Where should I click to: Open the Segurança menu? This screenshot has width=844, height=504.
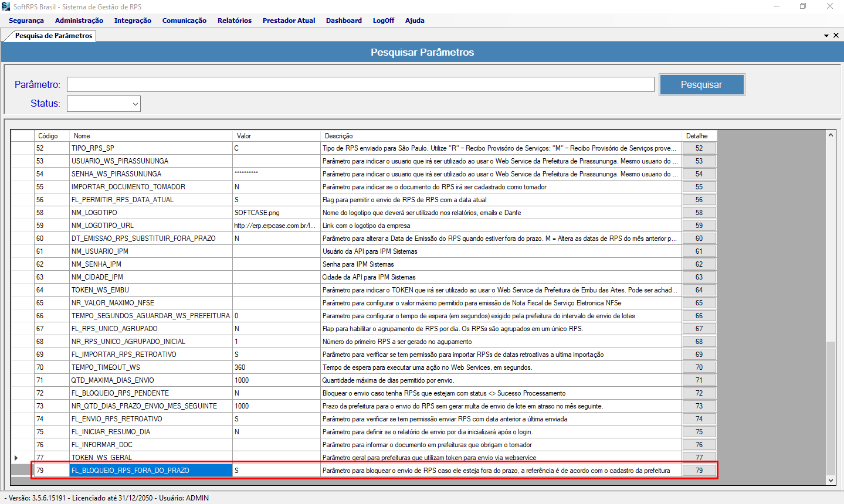coord(26,21)
